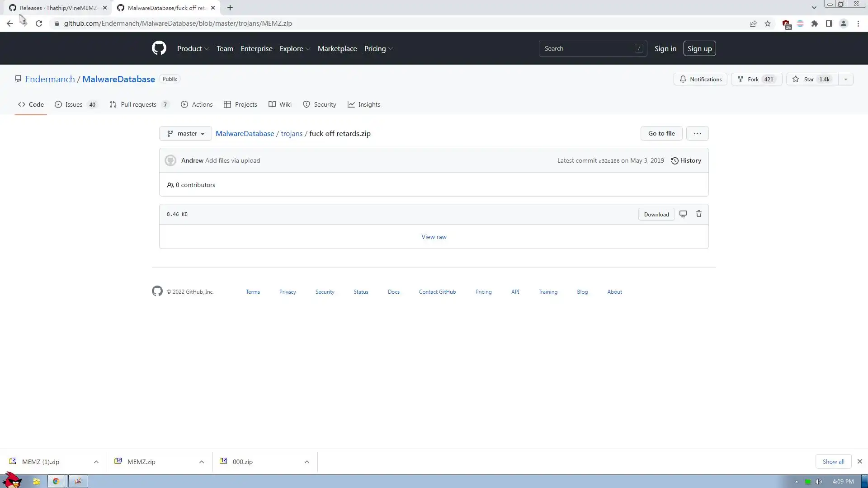Click the delete file trash icon
Image resolution: width=868 pixels, height=488 pixels.
pos(698,214)
